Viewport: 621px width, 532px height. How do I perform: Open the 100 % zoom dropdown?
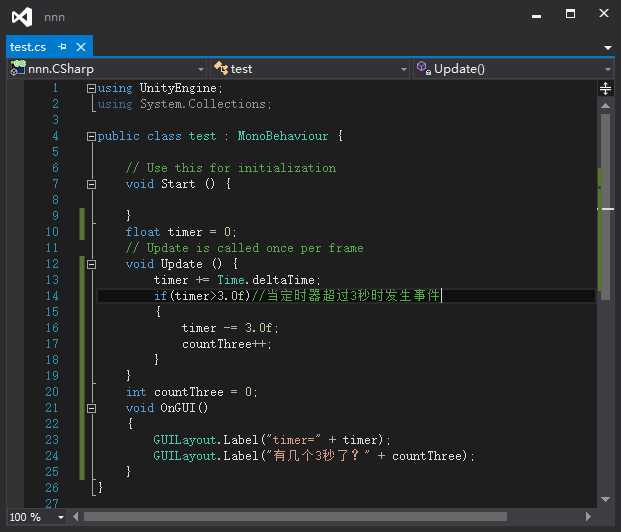(61, 517)
